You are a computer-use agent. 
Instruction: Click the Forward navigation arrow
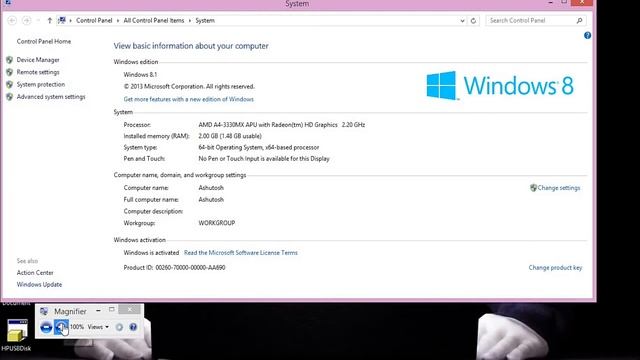[27, 20]
